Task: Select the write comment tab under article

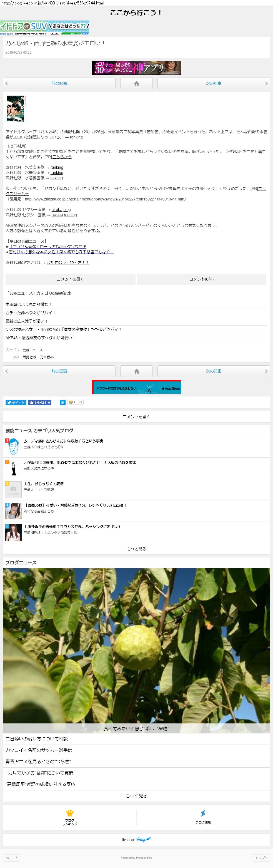Action: tap(70, 279)
